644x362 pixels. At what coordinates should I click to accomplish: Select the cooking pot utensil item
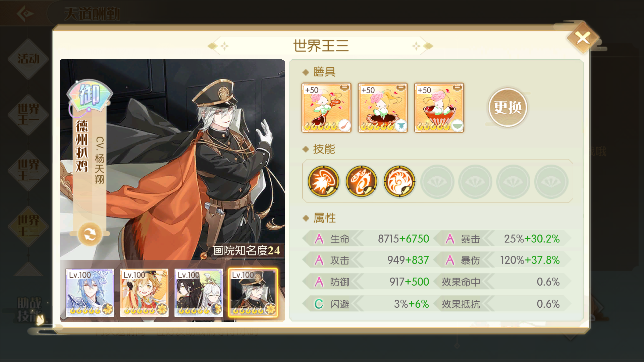pyautogui.click(x=383, y=108)
